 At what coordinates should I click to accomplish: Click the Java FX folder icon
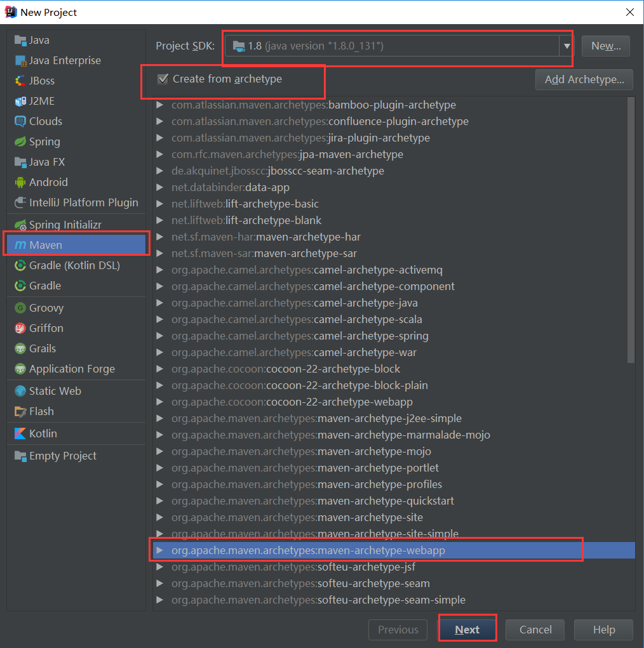coord(20,162)
